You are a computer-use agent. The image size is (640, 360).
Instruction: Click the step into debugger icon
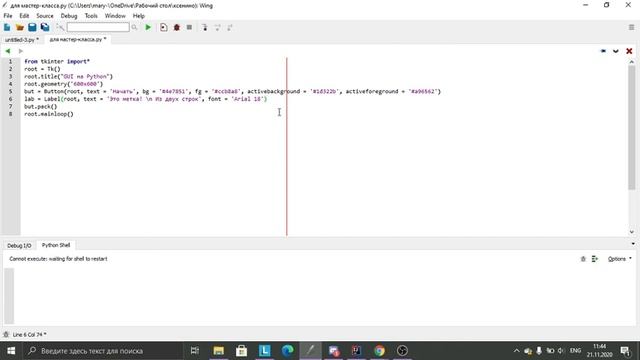coord(204,27)
